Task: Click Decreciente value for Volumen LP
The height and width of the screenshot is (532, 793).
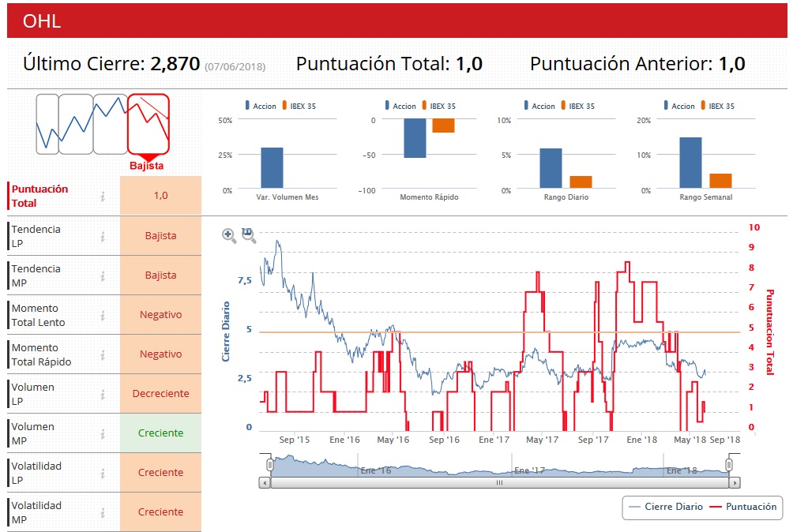Action: 161,393
